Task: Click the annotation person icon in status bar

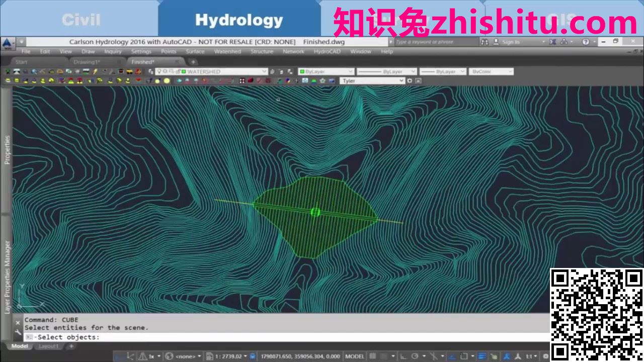Action: (x=506, y=356)
